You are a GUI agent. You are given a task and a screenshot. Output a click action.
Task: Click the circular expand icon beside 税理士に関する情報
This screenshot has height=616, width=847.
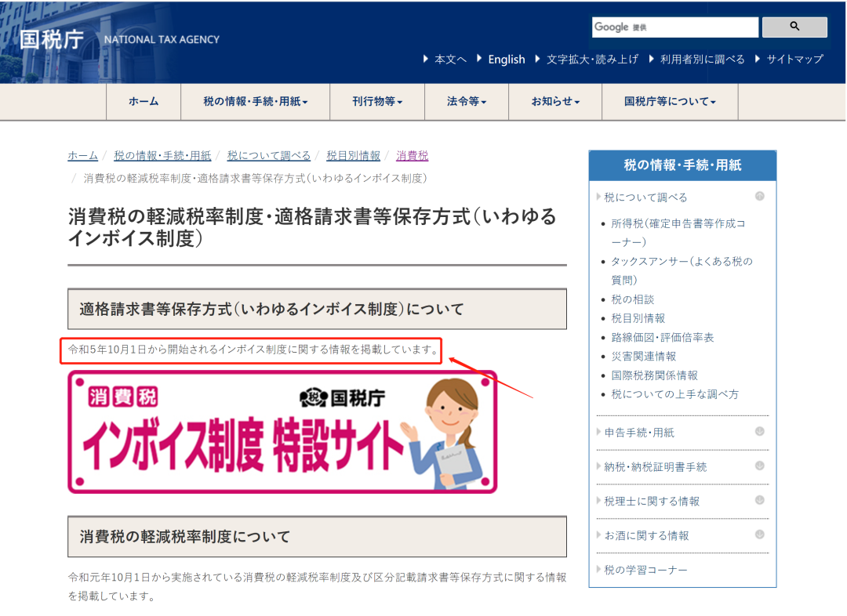(x=758, y=501)
